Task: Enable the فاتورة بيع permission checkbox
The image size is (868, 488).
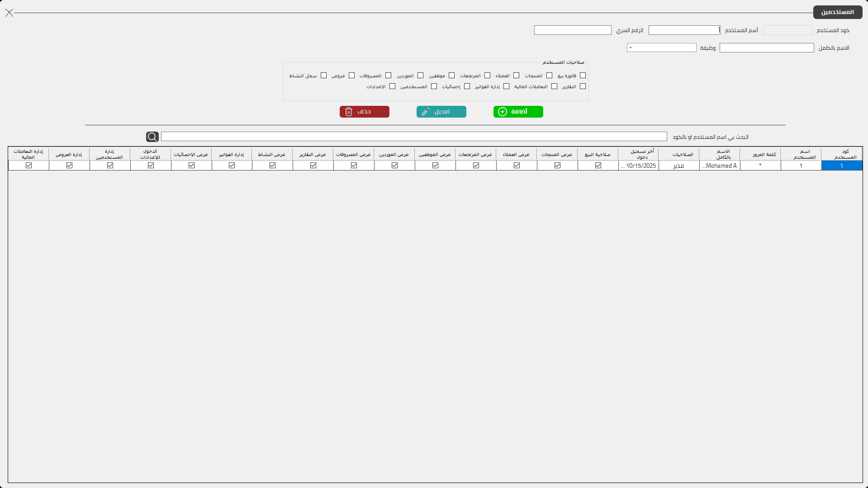Action: (583, 76)
